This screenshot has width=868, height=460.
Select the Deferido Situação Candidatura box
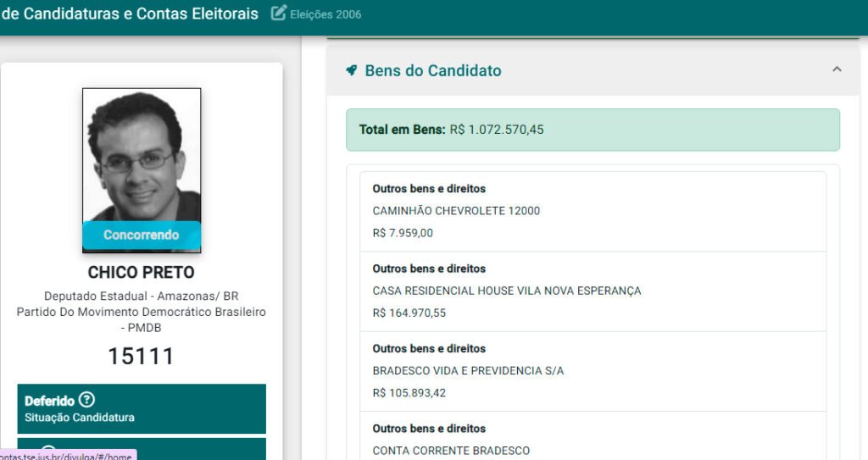[142, 408]
